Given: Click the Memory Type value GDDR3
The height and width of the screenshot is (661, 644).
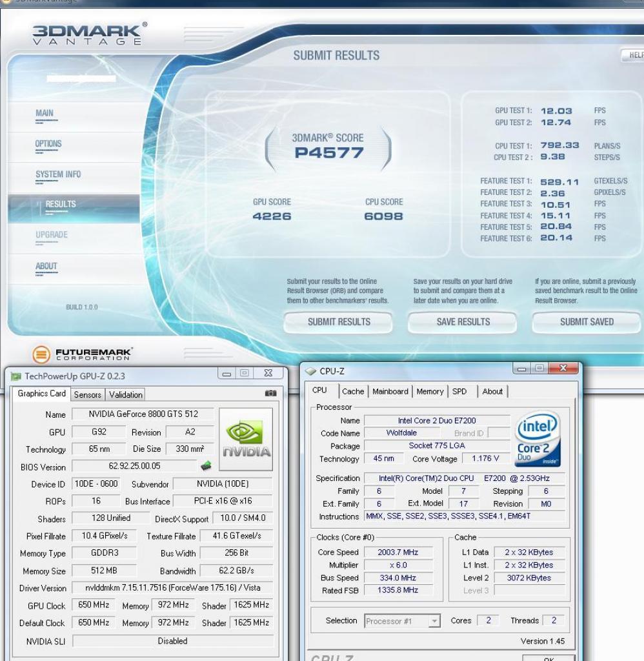Looking at the screenshot, I should point(104,553).
